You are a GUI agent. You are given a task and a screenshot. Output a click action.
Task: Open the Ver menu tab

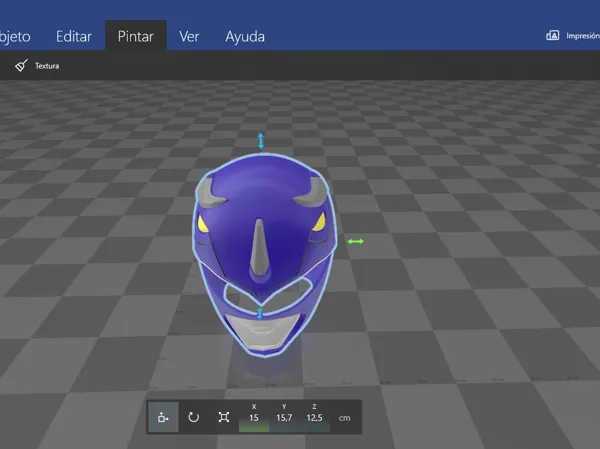[x=189, y=37]
